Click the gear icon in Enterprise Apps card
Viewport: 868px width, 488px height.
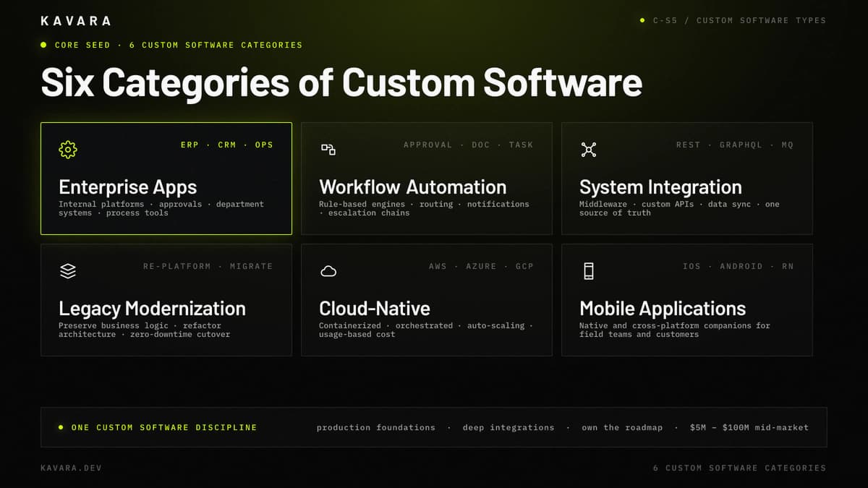click(68, 150)
